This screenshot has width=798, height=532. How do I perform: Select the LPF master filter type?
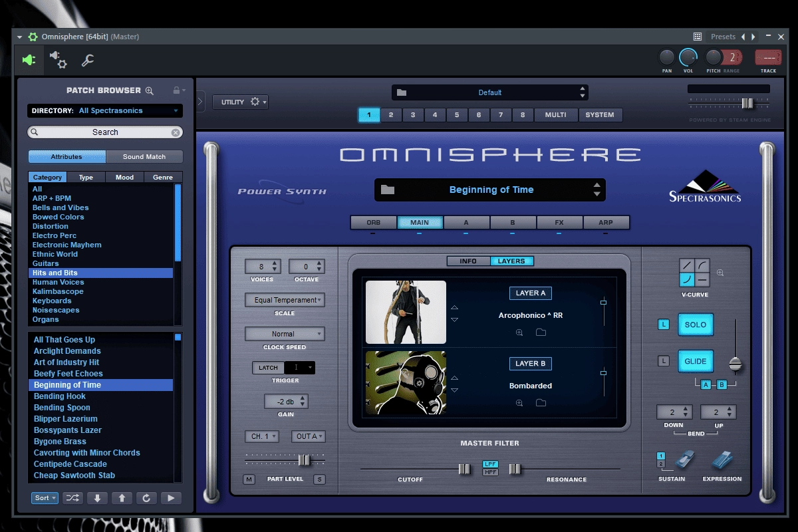point(490,464)
